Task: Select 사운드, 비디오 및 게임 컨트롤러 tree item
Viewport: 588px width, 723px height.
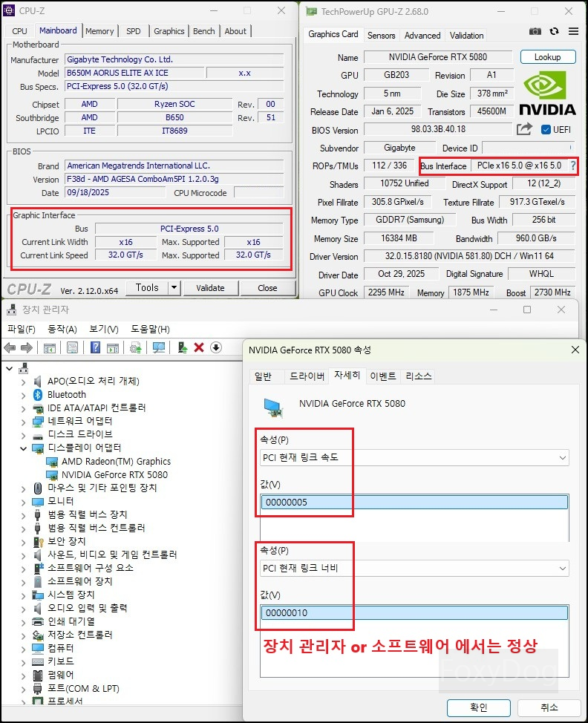Action: pyautogui.click(x=113, y=554)
